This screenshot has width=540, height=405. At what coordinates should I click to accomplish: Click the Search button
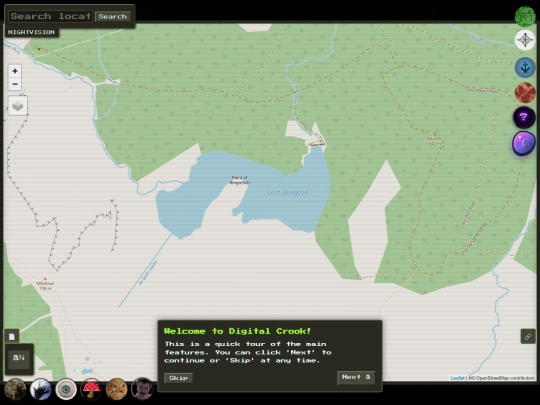[113, 16]
